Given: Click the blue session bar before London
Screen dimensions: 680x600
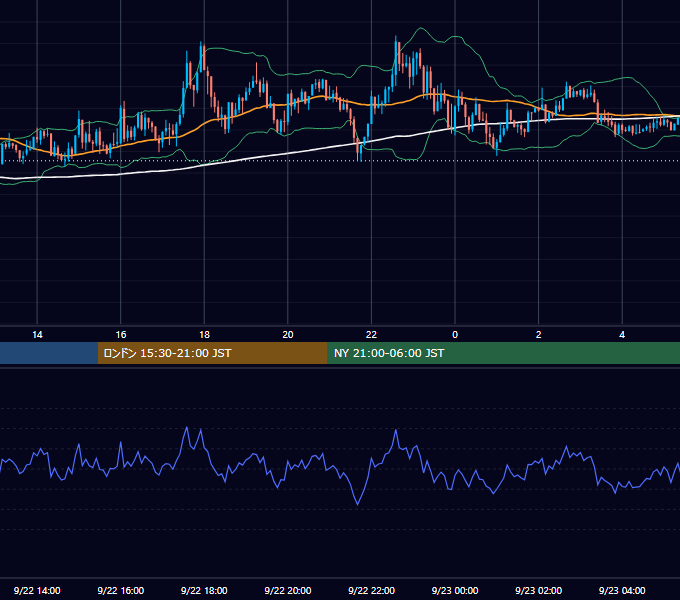Looking at the screenshot, I should pos(49,353).
